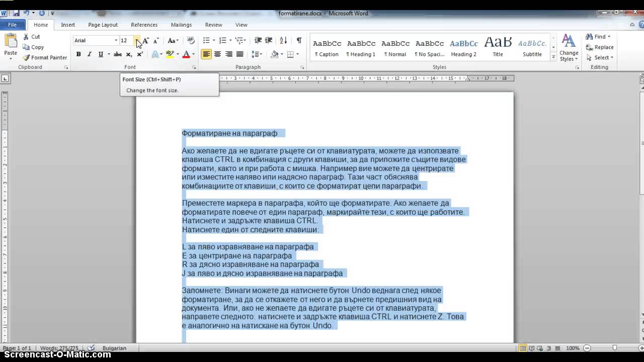Open the line spacing dropdown

click(x=257, y=54)
